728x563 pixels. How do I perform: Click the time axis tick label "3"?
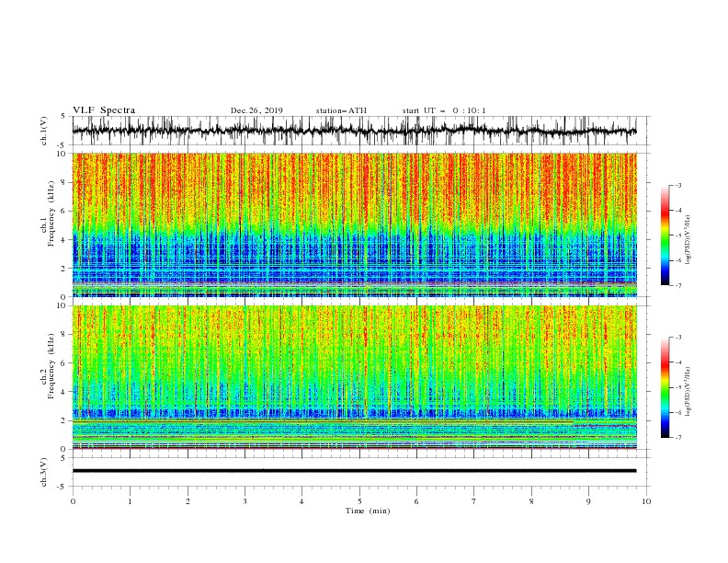pyautogui.click(x=245, y=501)
